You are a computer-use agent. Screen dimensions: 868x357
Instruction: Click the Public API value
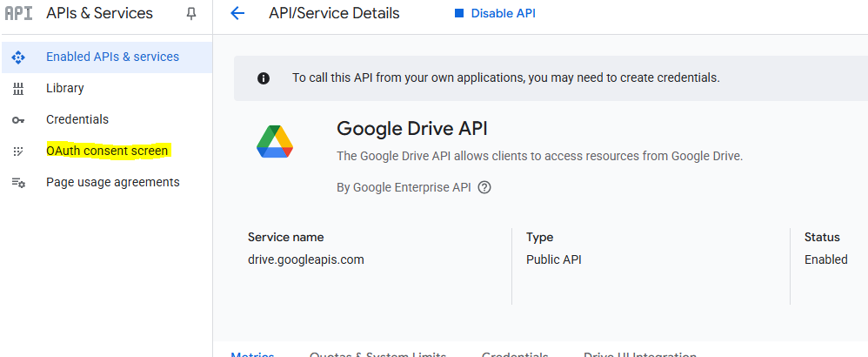click(x=554, y=259)
